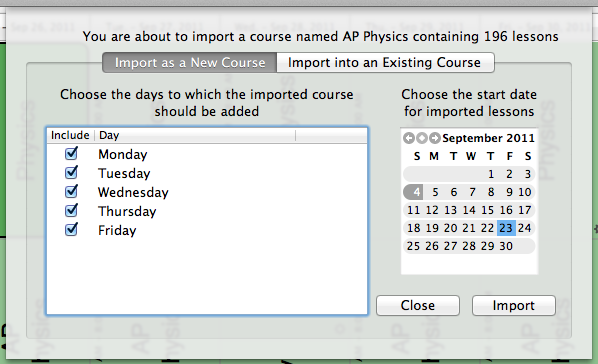The width and height of the screenshot is (598, 364).
Task: Select September 23 in the calendar
Action: pos(506,228)
